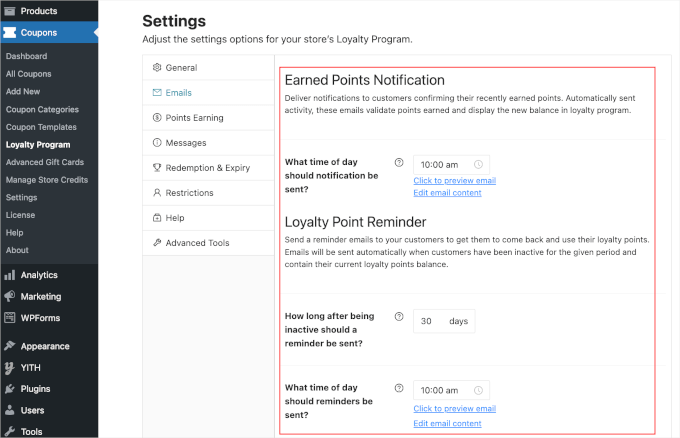Open the reminders time picker clock
This screenshot has width=680, height=438.
pos(478,390)
